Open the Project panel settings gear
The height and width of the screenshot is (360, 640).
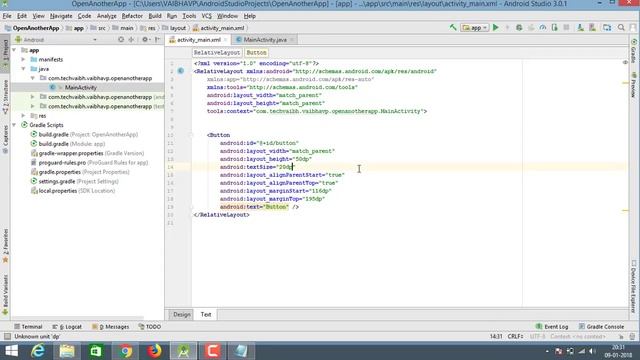click(145, 40)
